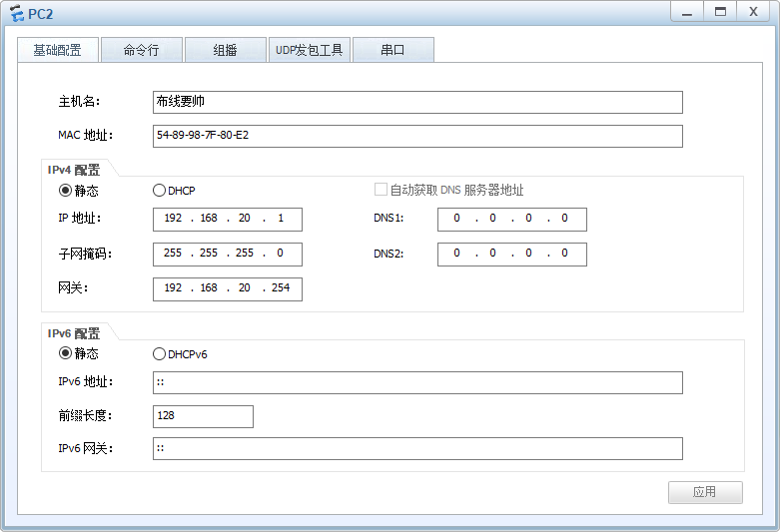The image size is (780, 532).
Task: Click the 254 octet in 网关
Action: [x=281, y=287]
